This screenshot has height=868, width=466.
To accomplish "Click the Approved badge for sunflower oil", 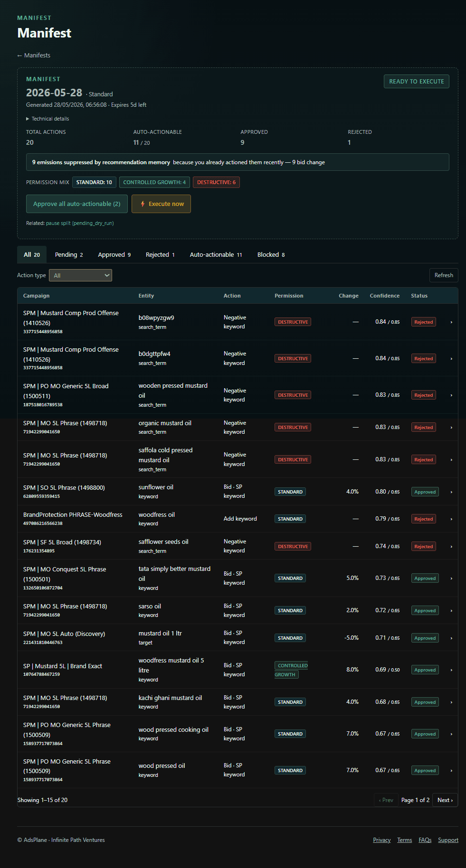I will (425, 492).
